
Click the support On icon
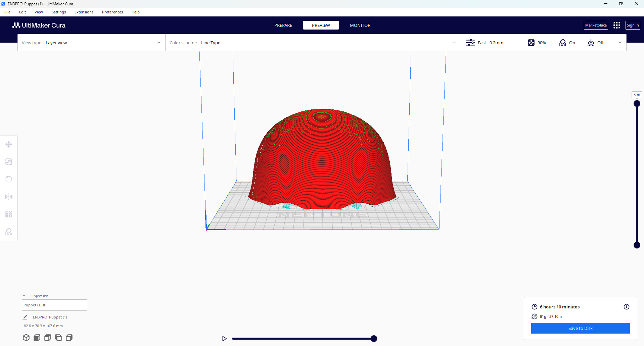point(563,43)
